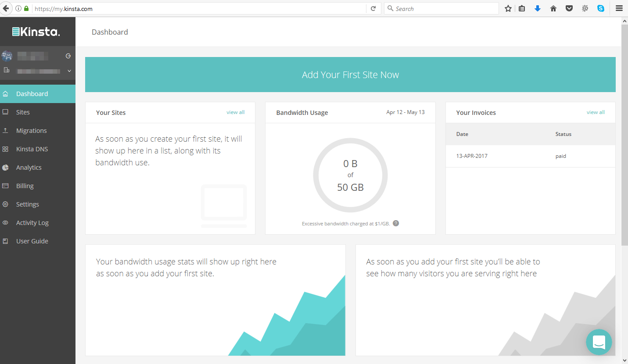Bookmark page with the star icon
This screenshot has height=364, width=628.
pyautogui.click(x=508, y=8)
